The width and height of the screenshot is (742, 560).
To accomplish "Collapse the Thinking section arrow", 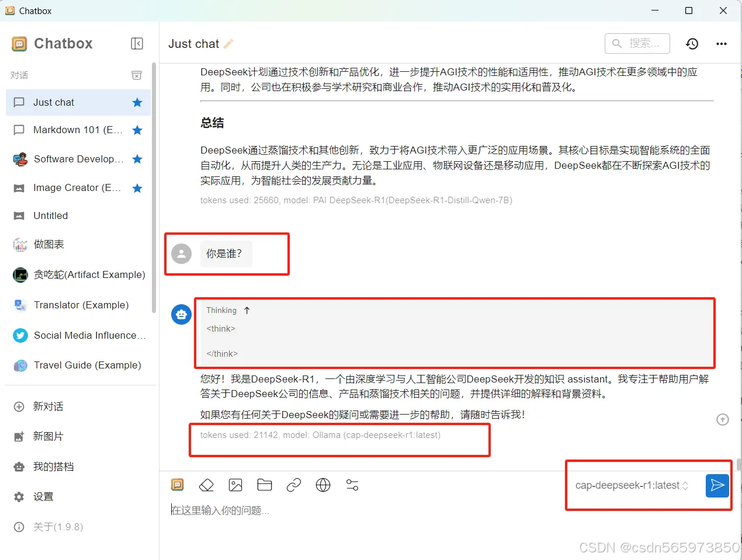I will click(x=247, y=310).
